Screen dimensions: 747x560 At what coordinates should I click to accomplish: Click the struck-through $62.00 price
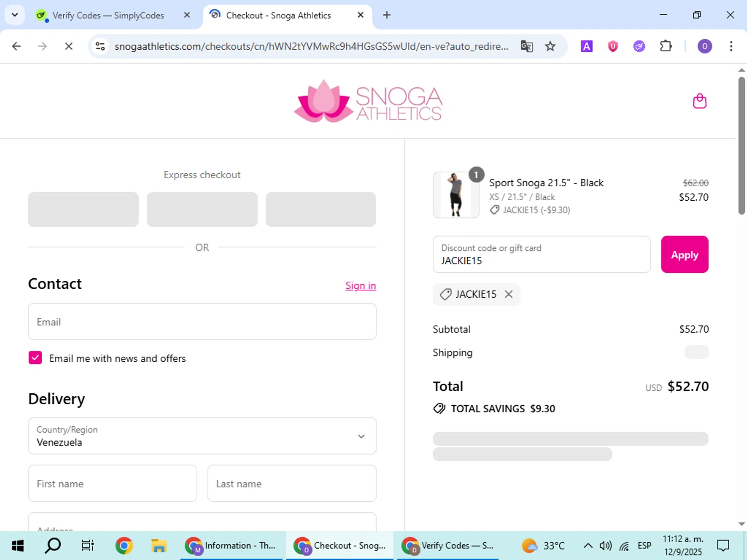point(696,183)
